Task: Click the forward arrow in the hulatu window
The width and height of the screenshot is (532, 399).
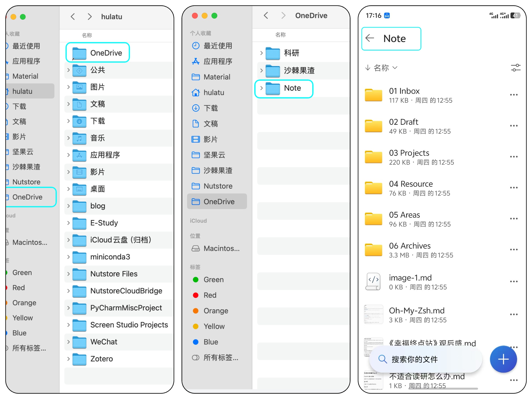Action: click(x=90, y=16)
